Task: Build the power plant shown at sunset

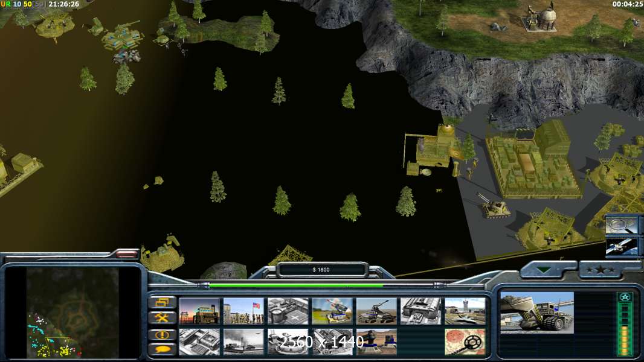Action: (199, 311)
